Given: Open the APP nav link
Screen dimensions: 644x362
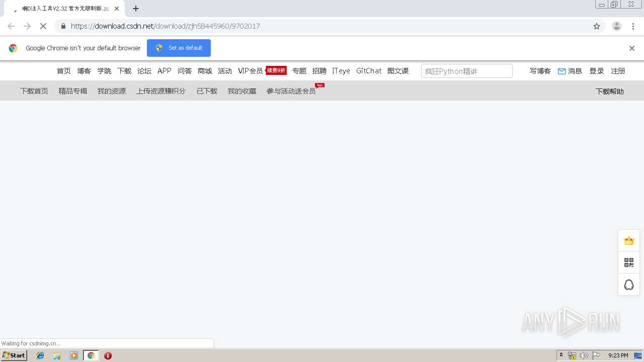Looking at the screenshot, I should click(165, 71).
